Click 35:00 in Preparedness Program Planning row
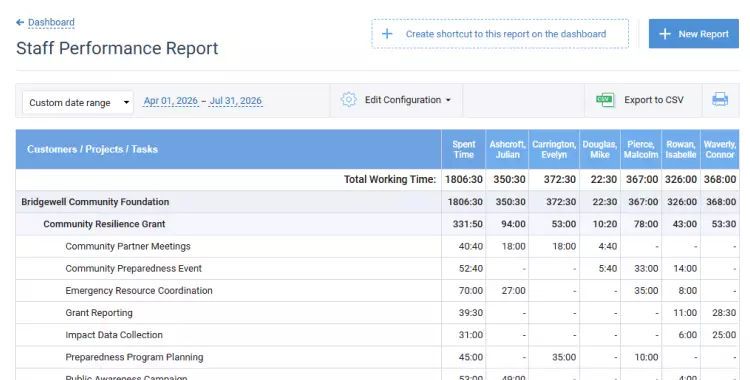Viewport: 750px width, 380px height. point(564,357)
